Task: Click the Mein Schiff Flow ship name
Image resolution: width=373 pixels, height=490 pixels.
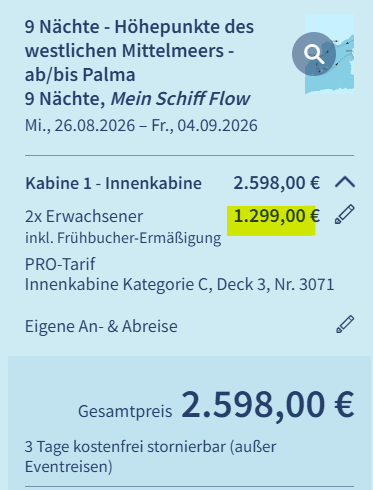Action: pos(180,99)
